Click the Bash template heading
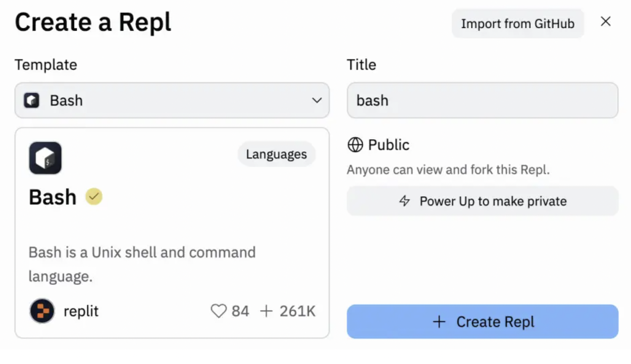Screen dimensions: 631x364 [52, 197]
